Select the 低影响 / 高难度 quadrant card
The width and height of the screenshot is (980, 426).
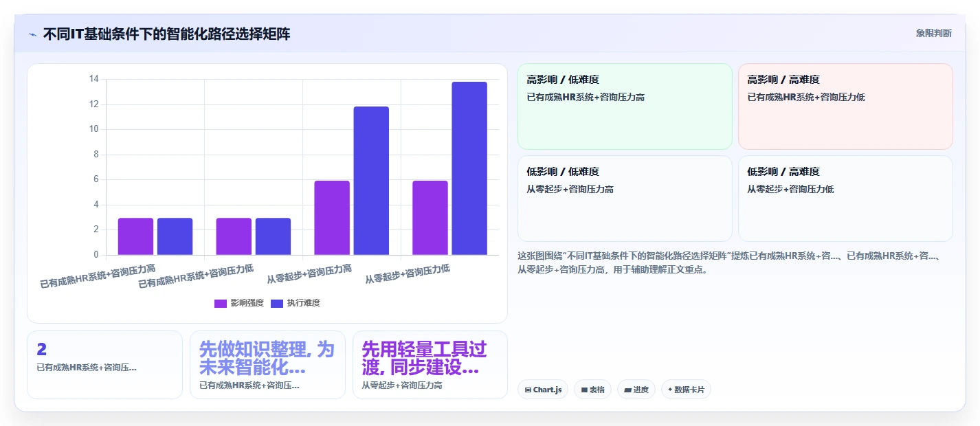845,199
